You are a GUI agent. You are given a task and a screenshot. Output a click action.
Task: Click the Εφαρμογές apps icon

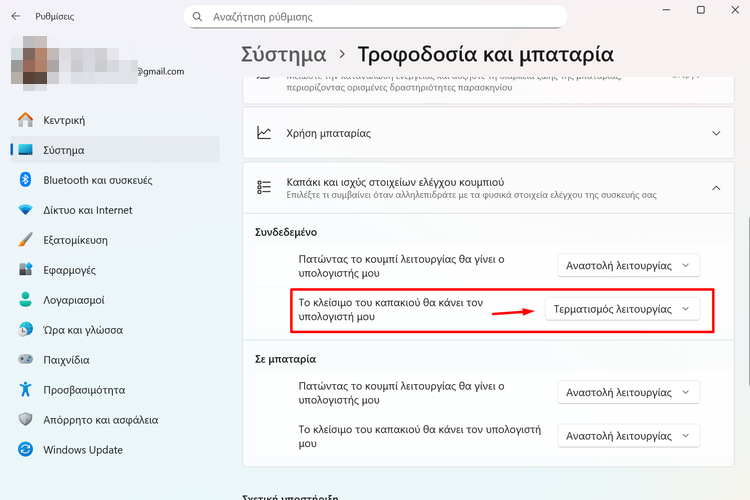click(25, 269)
